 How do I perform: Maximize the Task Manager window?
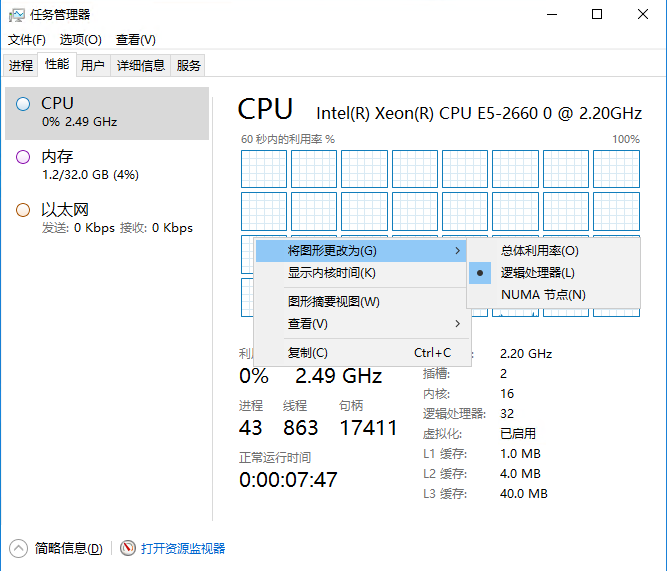point(597,14)
